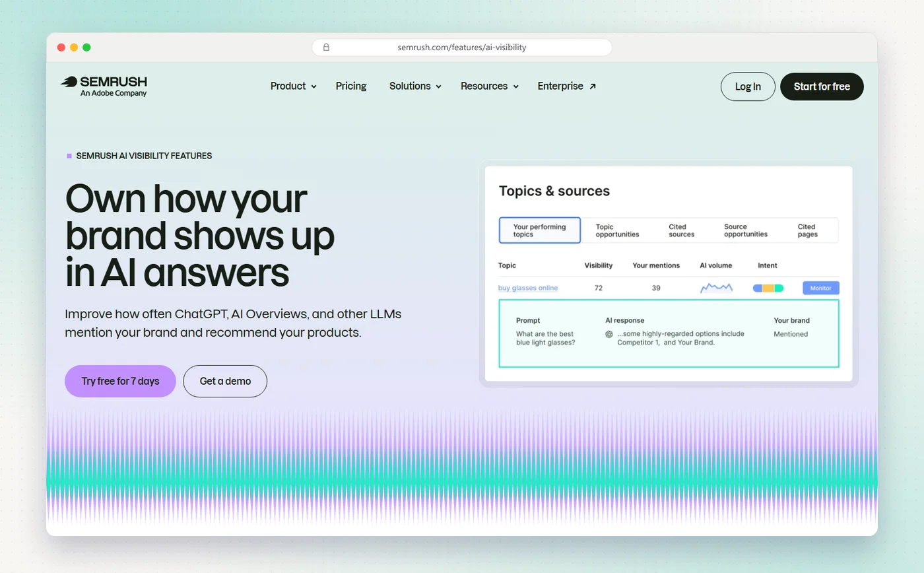Click the AI volume column header
Screen dimensions: 924x573
click(716, 265)
